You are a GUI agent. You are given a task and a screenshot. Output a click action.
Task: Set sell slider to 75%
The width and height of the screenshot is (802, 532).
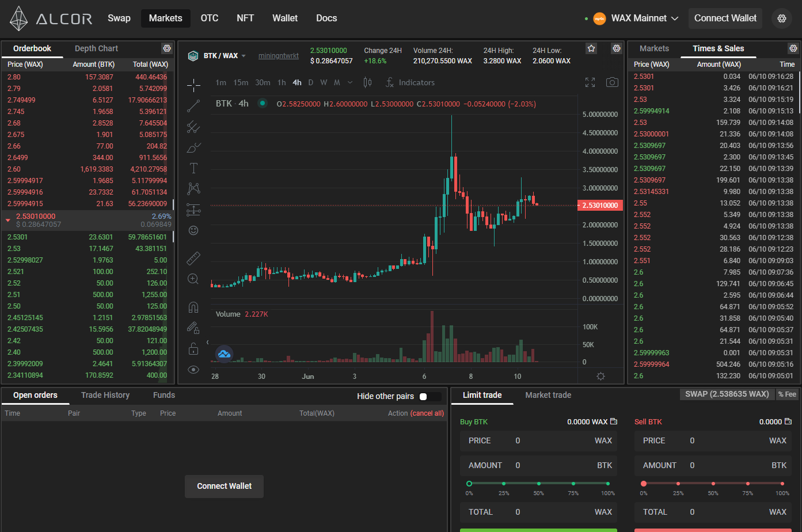pyautogui.click(x=748, y=484)
